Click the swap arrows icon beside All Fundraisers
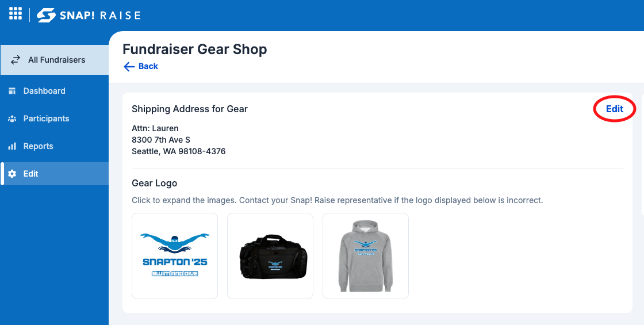This screenshot has width=644, height=325. (15, 60)
